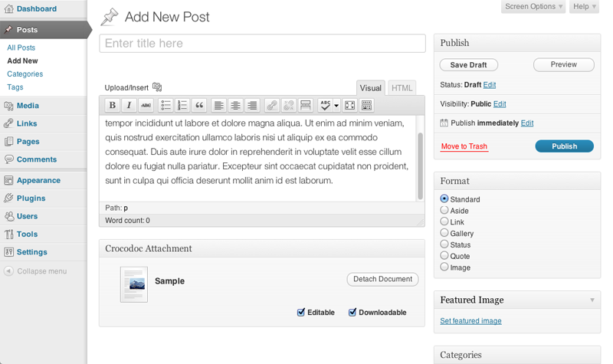Apply italic formatting in editor toolbar
The width and height of the screenshot is (613, 364).
click(129, 105)
